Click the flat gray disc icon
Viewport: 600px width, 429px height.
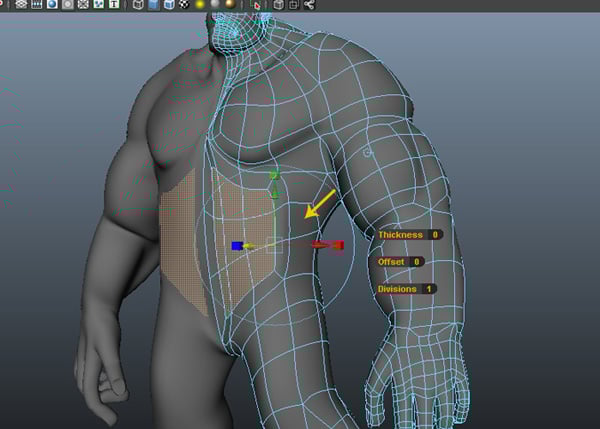[68, 5]
